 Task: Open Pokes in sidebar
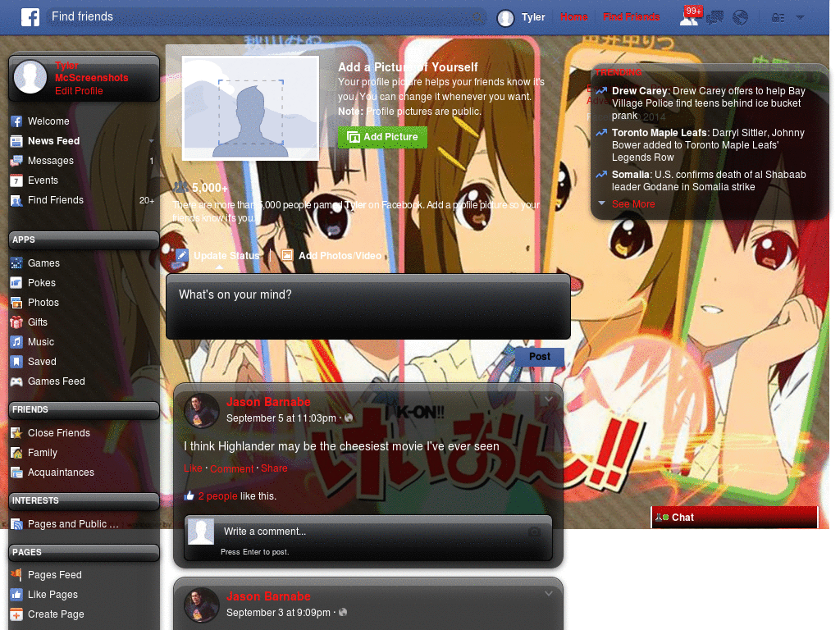click(41, 283)
